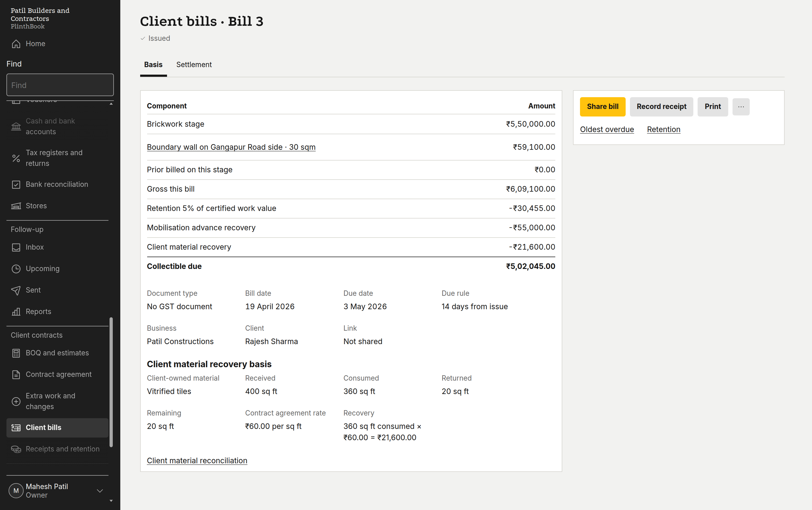Click the due date 3 May 2026
Viewport: 812px width, 510px height.
tap(365, 307)
